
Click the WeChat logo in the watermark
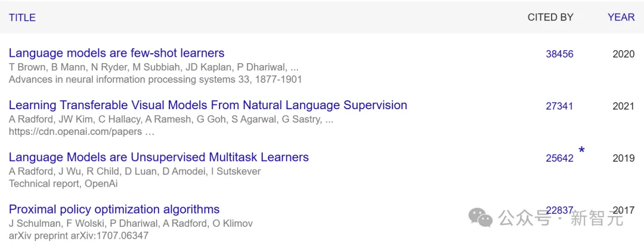pyautogui.click(x=481, y=217)
